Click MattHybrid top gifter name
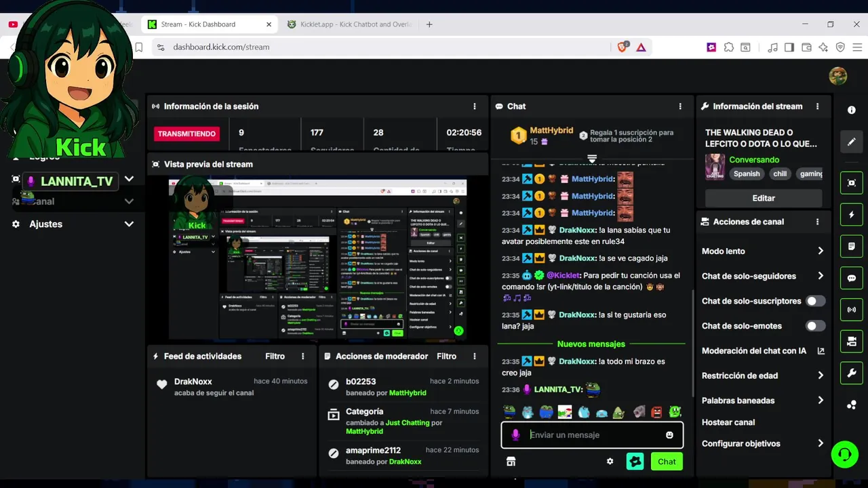Viewport: 868px width, 488px height. coord(551,130)
